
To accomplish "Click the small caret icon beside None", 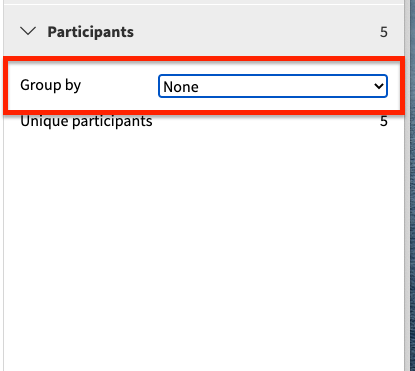I will click(x=379, y=86).
